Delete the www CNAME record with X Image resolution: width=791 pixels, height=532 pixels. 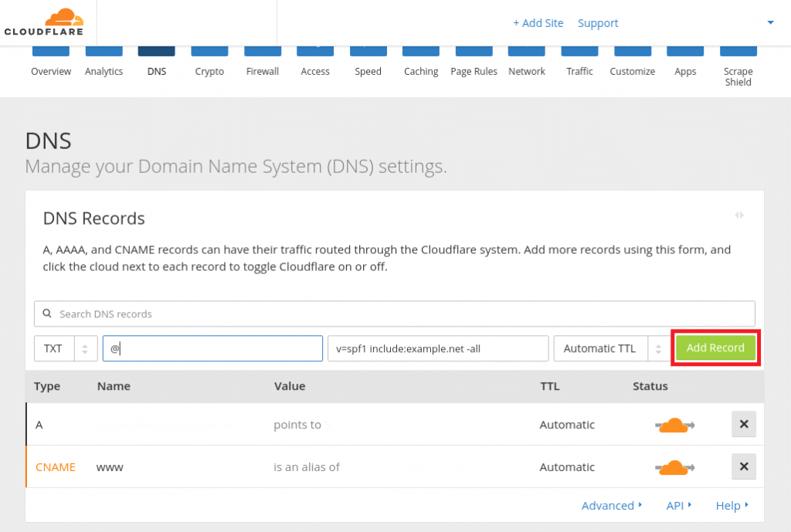tap(744, 466)
